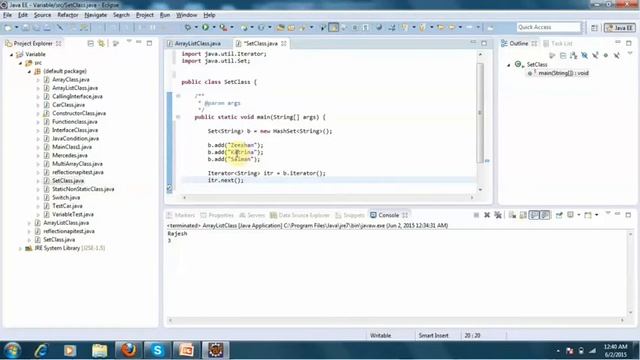Click the Pin Console icon
Image resolution: width=640 pixels, height=360 pixels.
click(x=559, y=215)
